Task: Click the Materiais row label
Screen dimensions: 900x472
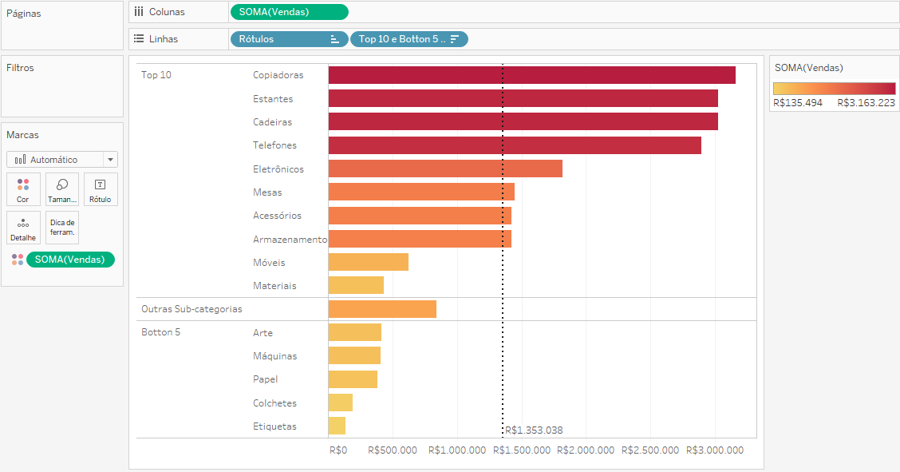Action: click(x=275, y=286)
